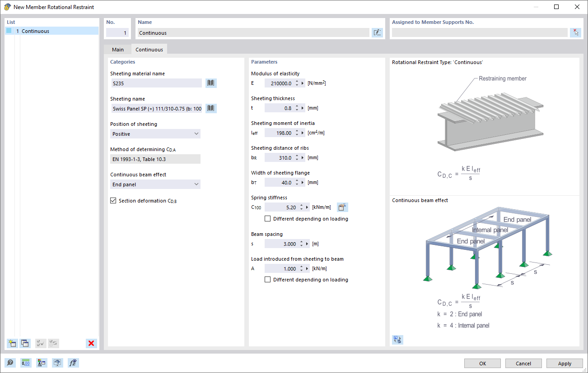Screen dimensions: 588x373
Task: Apply changes with the Apply button
Action: click(564, 363)
